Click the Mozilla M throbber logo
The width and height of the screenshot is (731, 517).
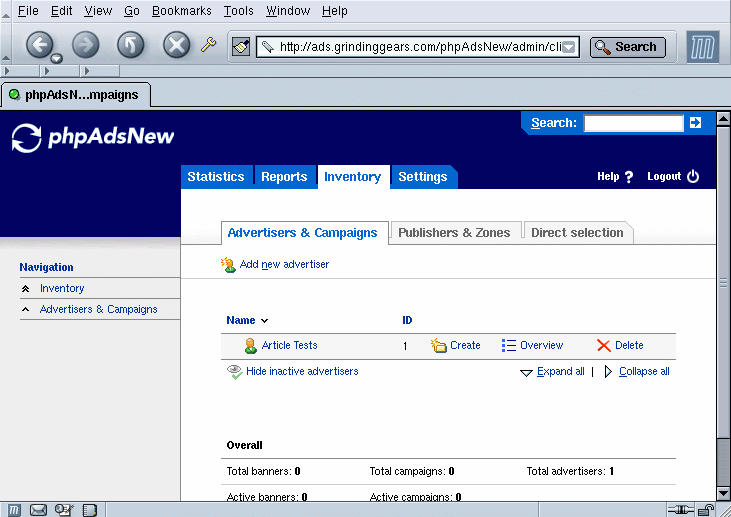[703, 47]
